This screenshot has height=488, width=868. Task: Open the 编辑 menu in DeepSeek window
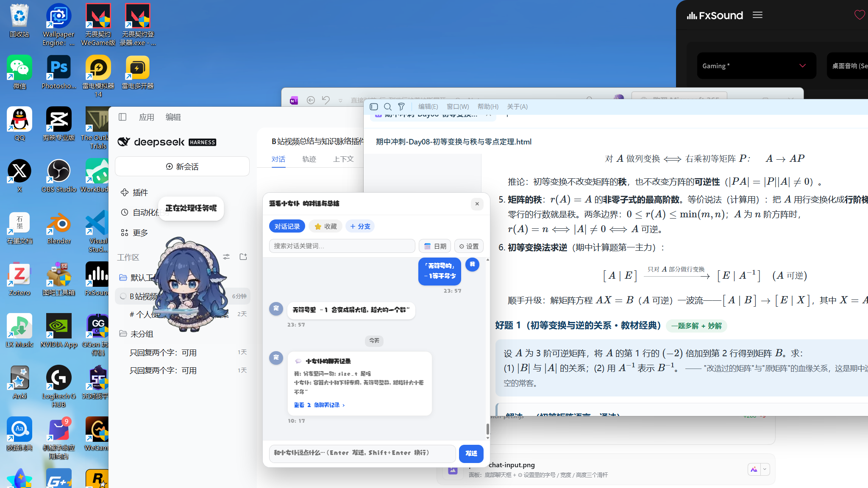[x=173, y=117]
